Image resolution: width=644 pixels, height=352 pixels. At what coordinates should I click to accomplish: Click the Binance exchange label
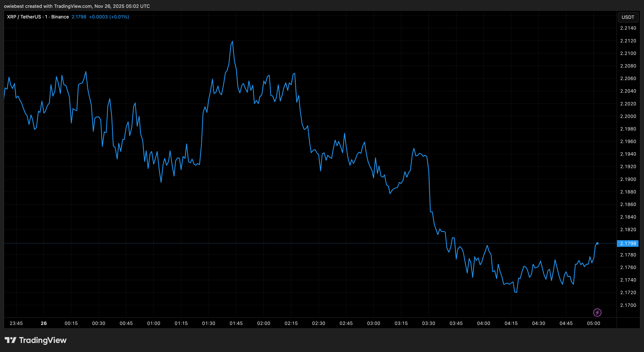coord(60,17)
